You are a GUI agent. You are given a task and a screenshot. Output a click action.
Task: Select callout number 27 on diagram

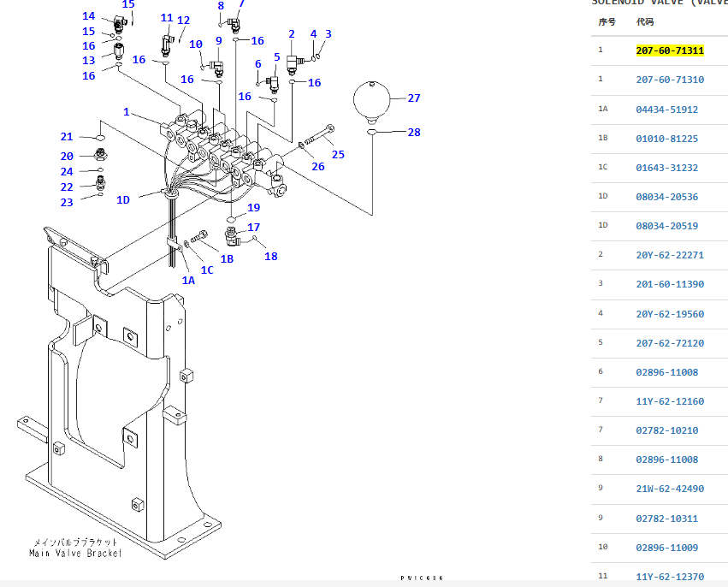(x=414, y=98)
